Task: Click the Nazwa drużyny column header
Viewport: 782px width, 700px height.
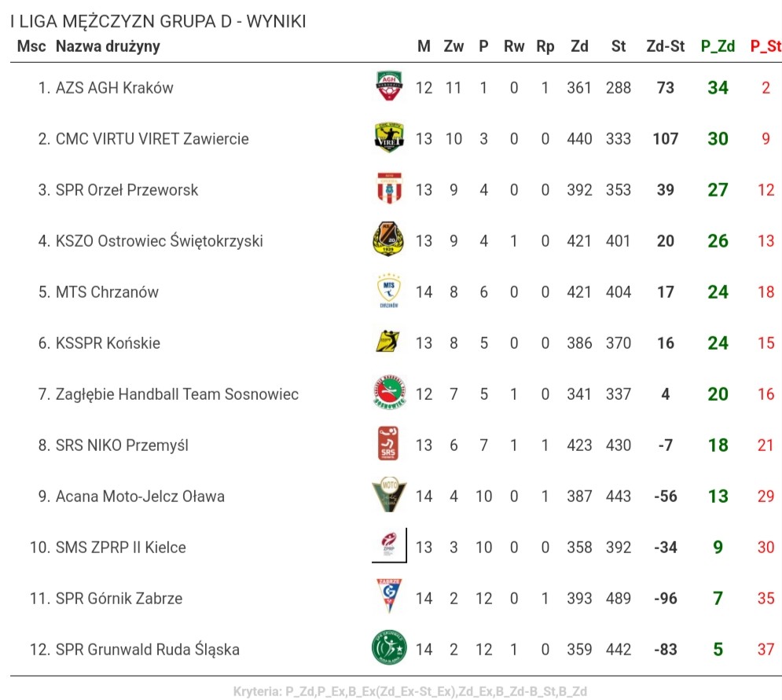Action: (x=108, y=46)
